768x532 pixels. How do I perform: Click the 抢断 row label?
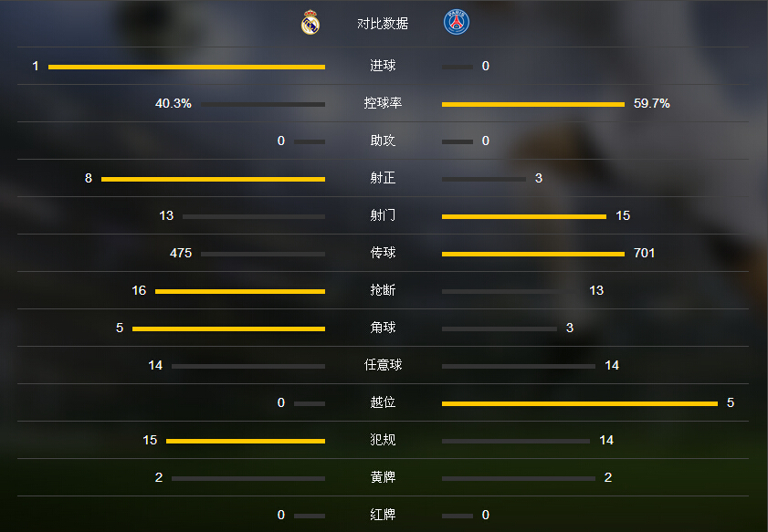point(383,290)
